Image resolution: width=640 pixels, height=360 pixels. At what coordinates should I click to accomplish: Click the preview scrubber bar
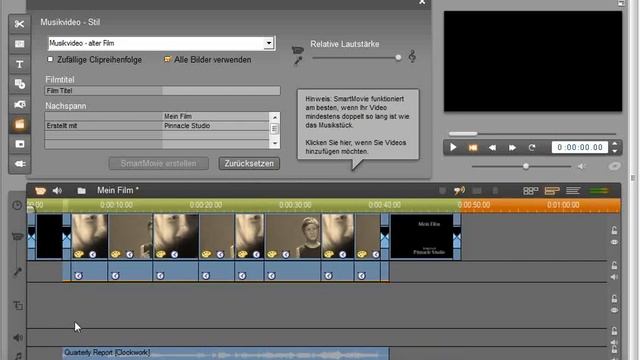pyautogui.click(x=532, y=133)
